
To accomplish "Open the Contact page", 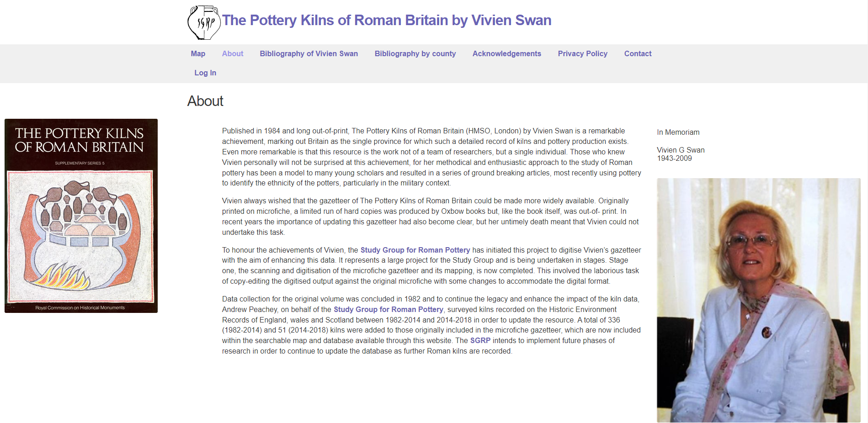I will point(638,53).
